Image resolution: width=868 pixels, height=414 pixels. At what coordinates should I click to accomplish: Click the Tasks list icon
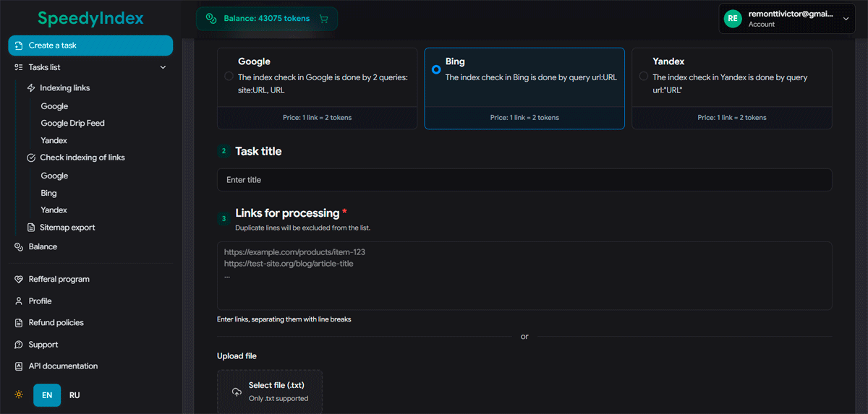[x=19, y=67]
